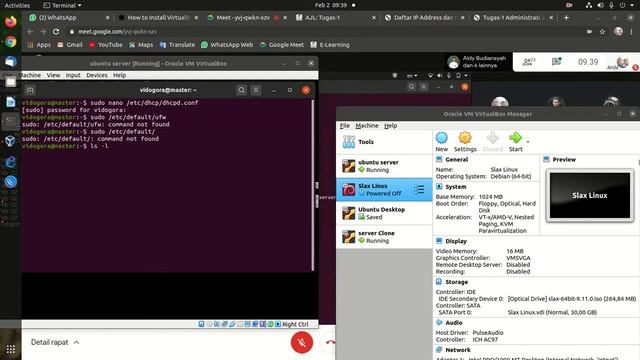Launch Firefox from Ubuntu dock
Image resolution: width=640 pixels, height=360 pixels.
tap(11, 21)
